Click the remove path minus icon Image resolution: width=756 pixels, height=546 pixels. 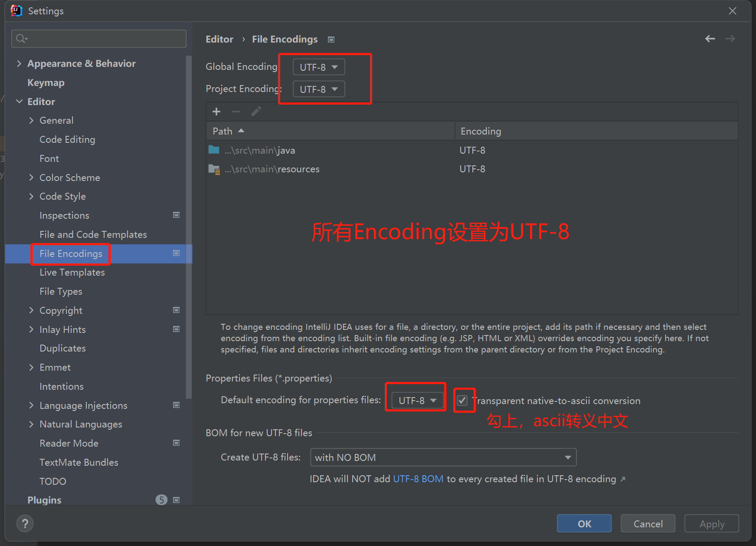236,112
